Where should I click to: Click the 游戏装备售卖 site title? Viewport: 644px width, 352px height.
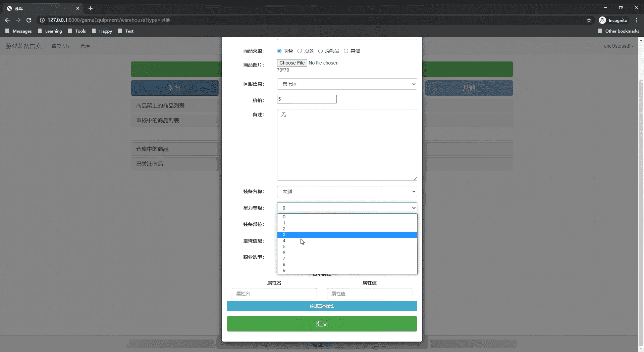pyautogui.click(x=23, y=46)
